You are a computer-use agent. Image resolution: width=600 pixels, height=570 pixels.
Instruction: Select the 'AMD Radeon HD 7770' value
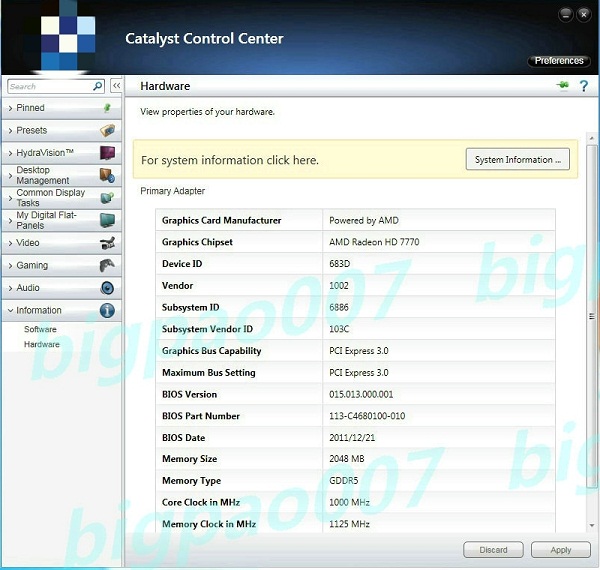coord(374,242)
